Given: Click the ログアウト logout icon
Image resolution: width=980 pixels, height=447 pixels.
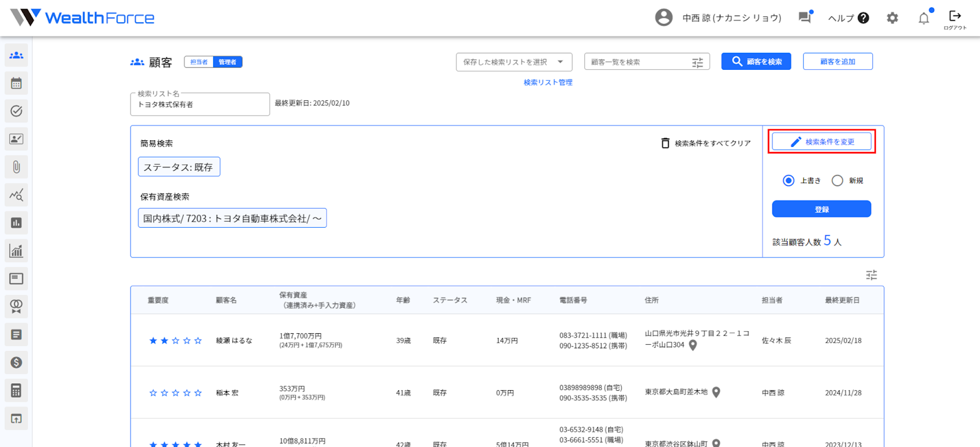Looking at the screenshot, I should coord(955,19).
